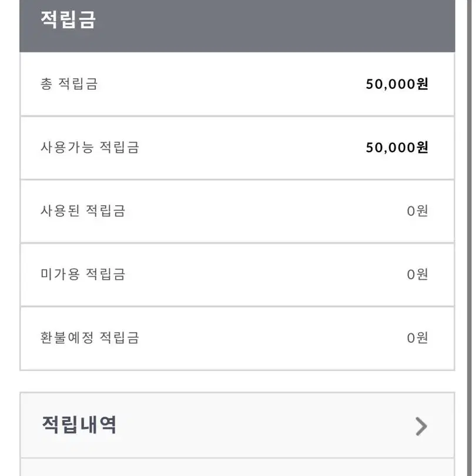476x476 pixels.
Task: Click the 50,000원 value for 총 적립금
Action: pyautogui.click(x=397, y=84)
